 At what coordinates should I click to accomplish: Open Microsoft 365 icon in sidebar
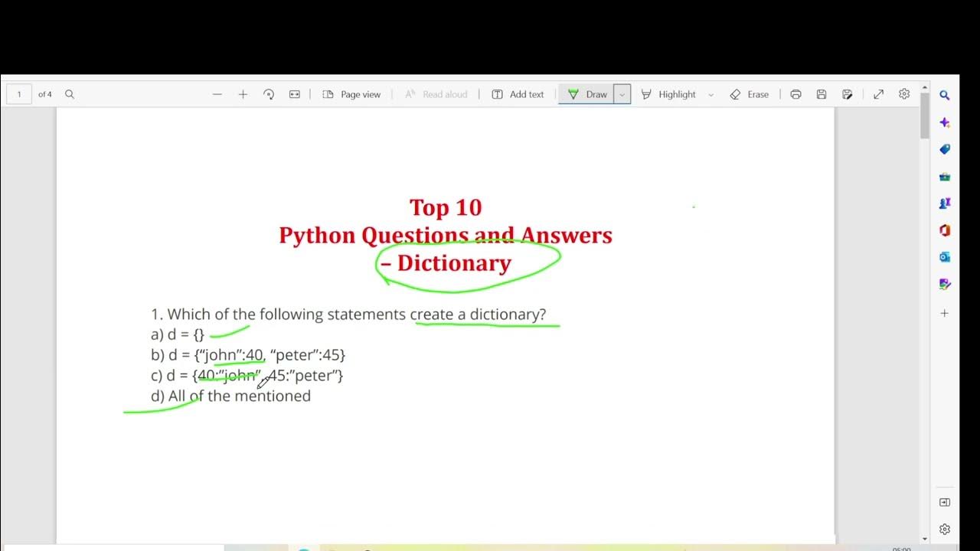click(x=945, y=230)
